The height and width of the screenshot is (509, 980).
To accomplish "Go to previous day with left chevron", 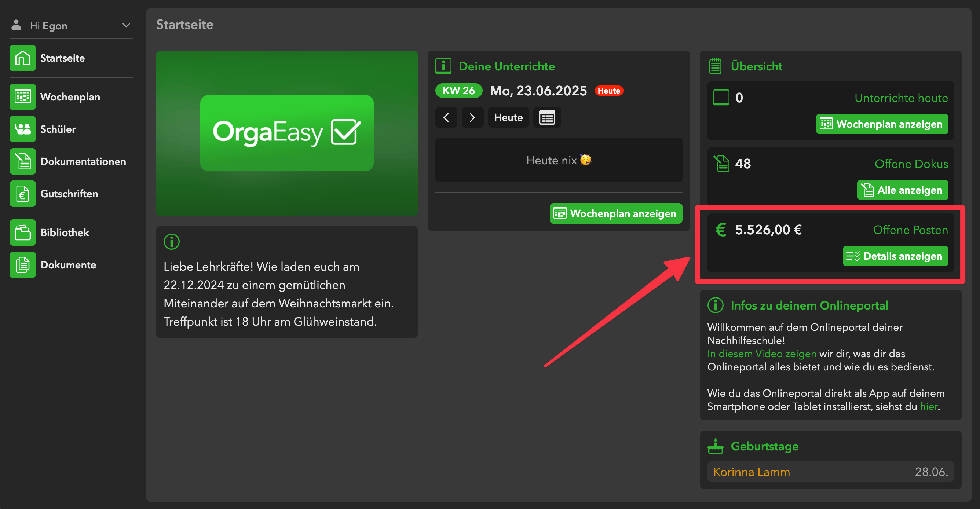I will point(446,117).
